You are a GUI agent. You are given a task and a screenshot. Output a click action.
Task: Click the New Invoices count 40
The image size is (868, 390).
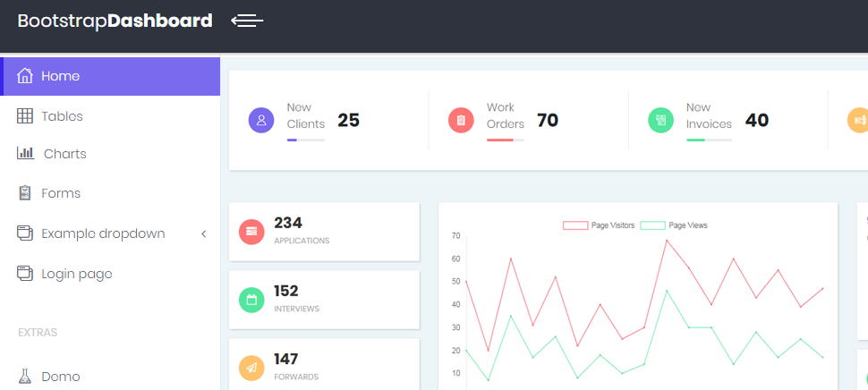tap(757, 120)
